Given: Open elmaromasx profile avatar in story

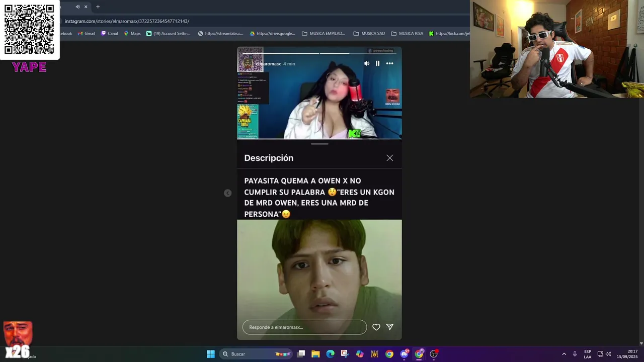Looking at the screenshot, I should point(247,63).
